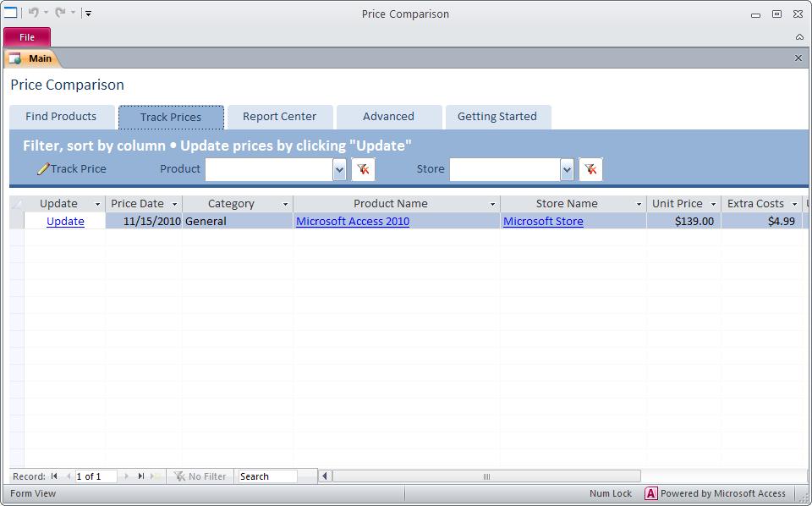Screen dimensions: 812x506
Task: Go to last record navigation icon
Action: point(141,476)
